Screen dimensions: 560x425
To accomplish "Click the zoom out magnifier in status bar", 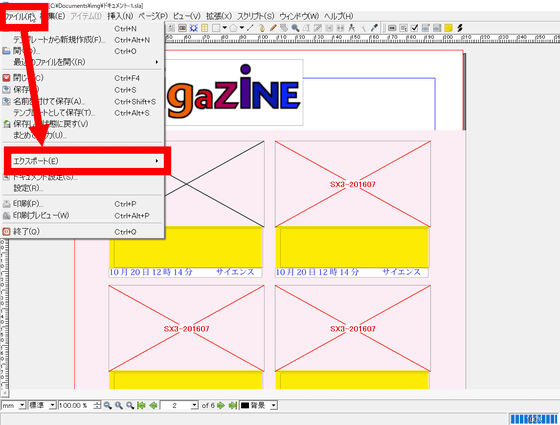I will [x=108, y=405].
